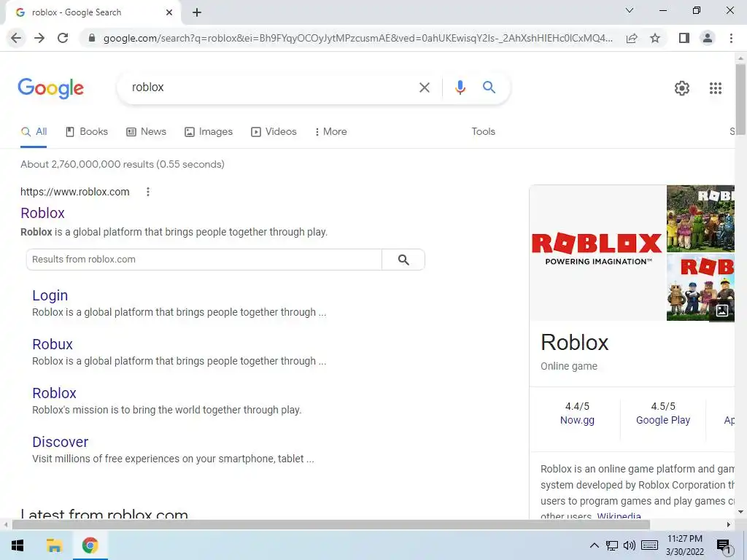Click scroll-down arrow on vertical scrollbar
Image resolution: width=747 pixels, height=560 pixels.
[x=740, y=512]
